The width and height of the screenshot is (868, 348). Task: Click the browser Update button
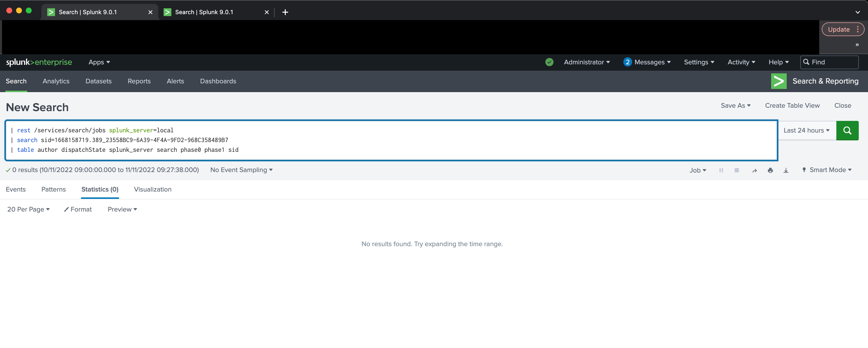[839, 29]
